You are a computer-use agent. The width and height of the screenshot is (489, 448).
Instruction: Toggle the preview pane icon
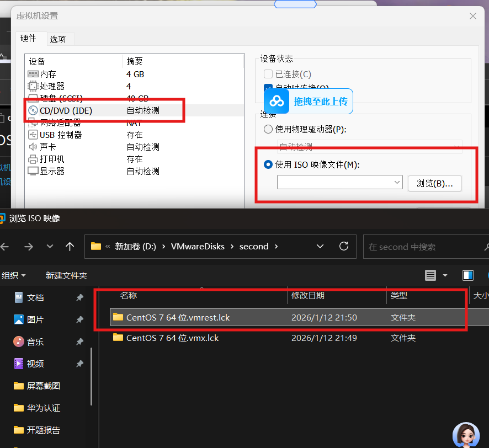tap(468, 275)
